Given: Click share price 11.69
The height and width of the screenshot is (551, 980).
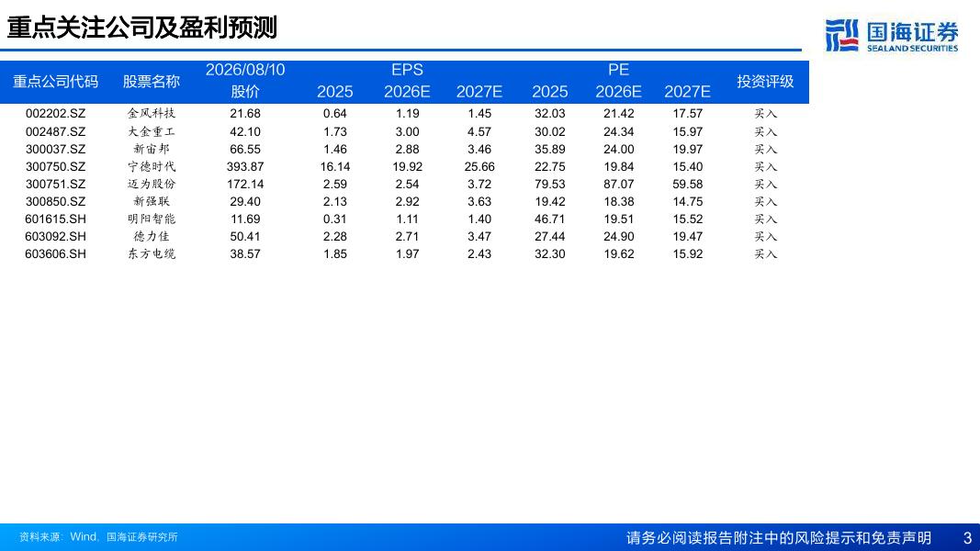Looking at the screenshot, I should [x=245, y=219].
